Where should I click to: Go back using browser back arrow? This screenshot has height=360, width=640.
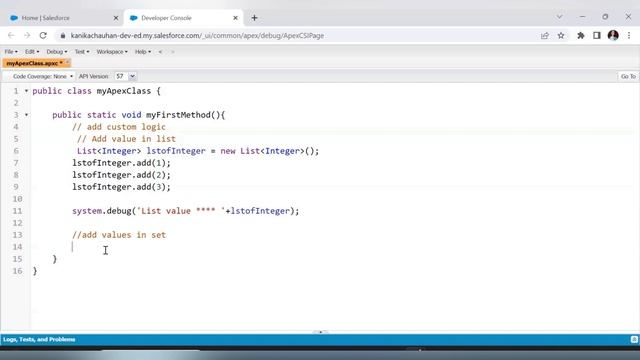pyautogui.click(x=11, y=36)
